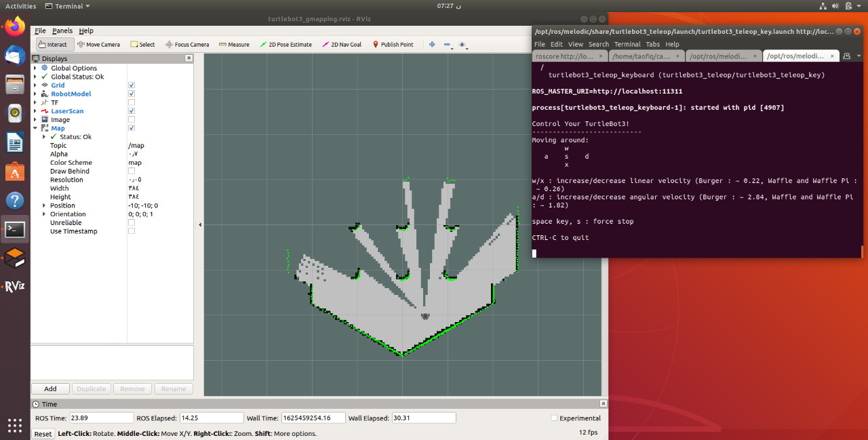Image resolution: width=868 pixels, height=440 pixels.
Task: Expand the Global Status: Ok item
Action: point(35,77)
